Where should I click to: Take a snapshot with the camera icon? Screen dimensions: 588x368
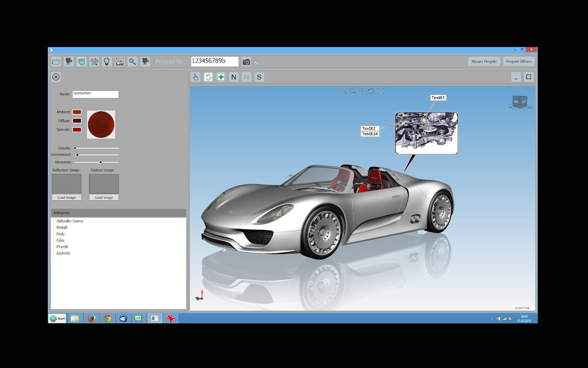(x=246, y=62)
